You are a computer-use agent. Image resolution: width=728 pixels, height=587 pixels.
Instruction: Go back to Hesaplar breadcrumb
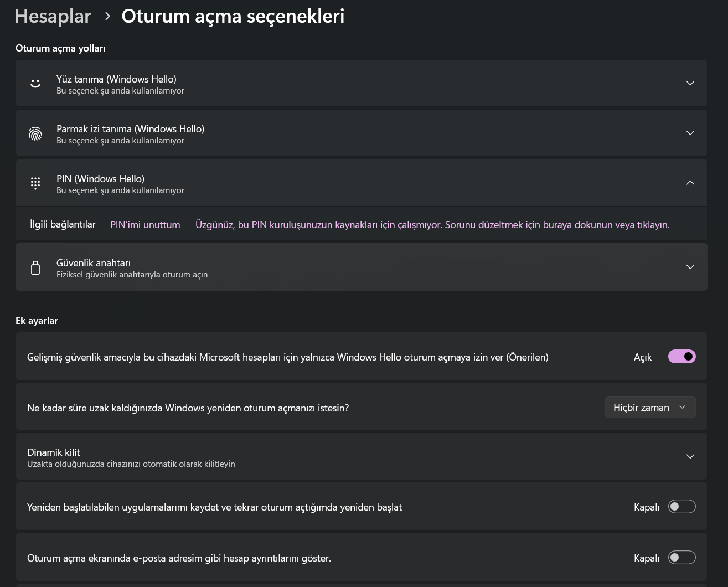53,16
